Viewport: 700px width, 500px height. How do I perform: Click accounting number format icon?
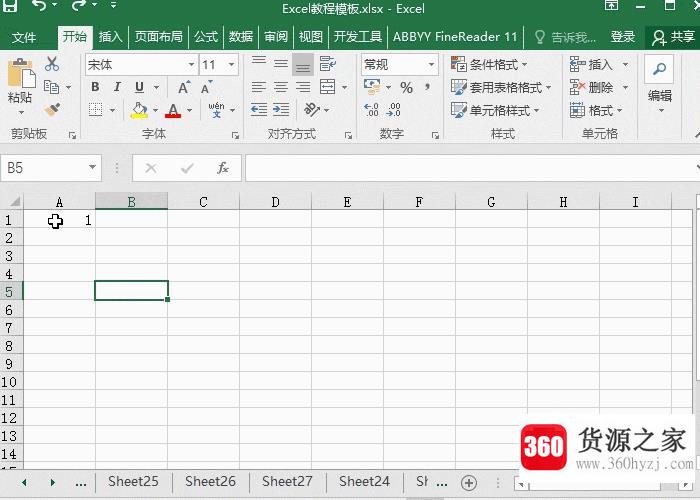point(372,87)
